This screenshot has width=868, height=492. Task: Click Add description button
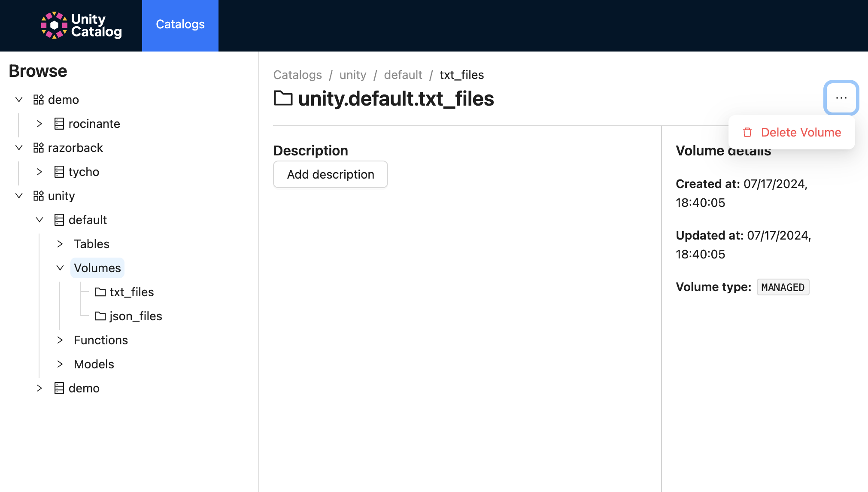[331, 174]
